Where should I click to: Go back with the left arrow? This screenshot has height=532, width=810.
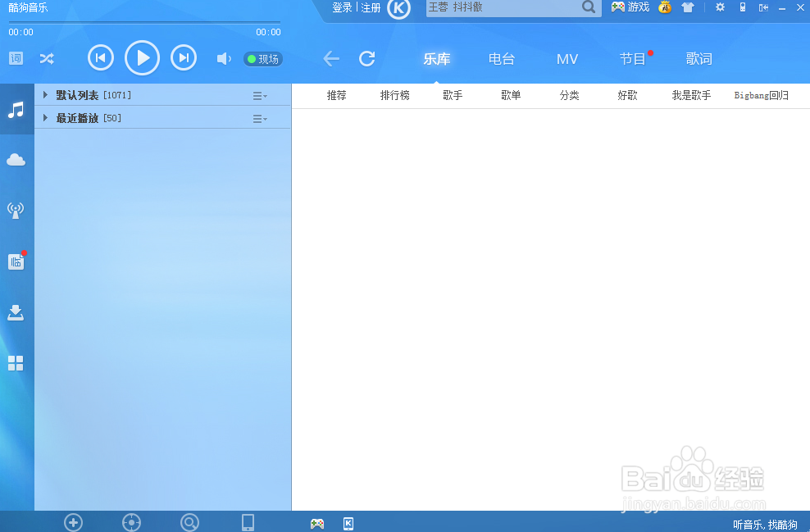click(x=331, y=58)
